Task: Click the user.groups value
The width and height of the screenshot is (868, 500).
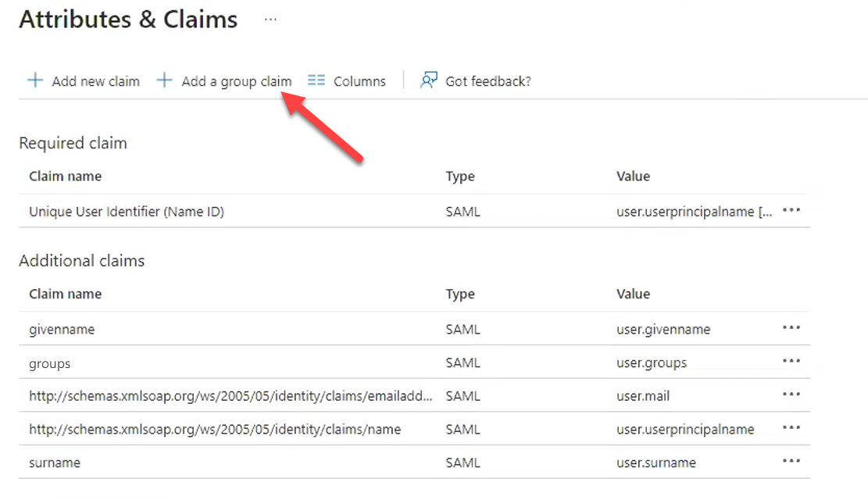Action: point(652,363)
